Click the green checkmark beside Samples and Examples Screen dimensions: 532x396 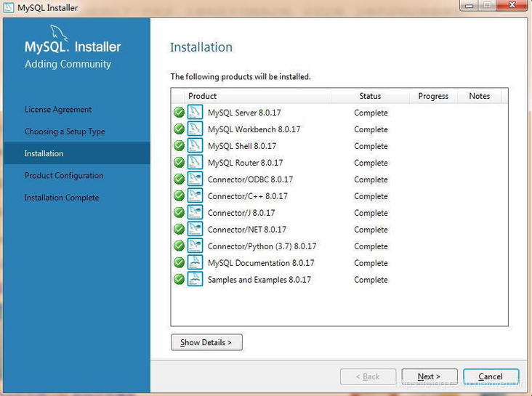pyautogui.click(x=179, y=279)
